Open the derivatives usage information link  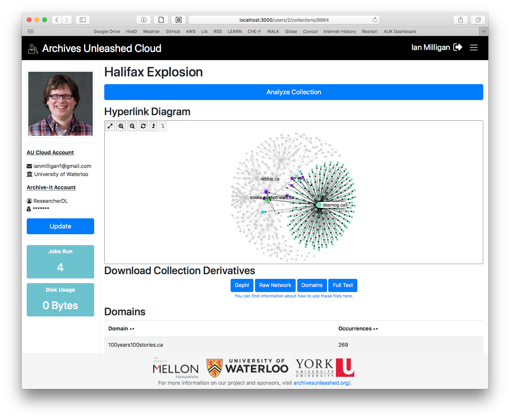click(294, 296)
